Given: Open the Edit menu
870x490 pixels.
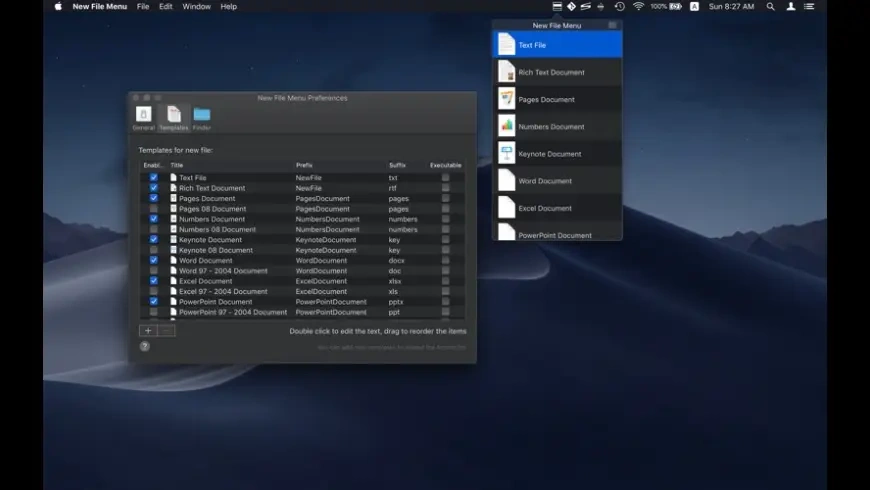Looking at the screenshot, I should pos(165,7).
